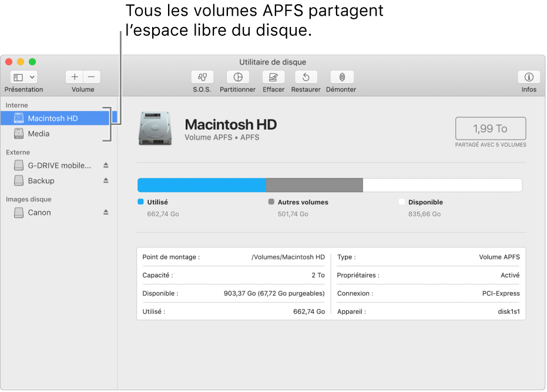The image size is (547, 392).
Task: Click the white Disponible legend swatch
Action: pos(402,202)
